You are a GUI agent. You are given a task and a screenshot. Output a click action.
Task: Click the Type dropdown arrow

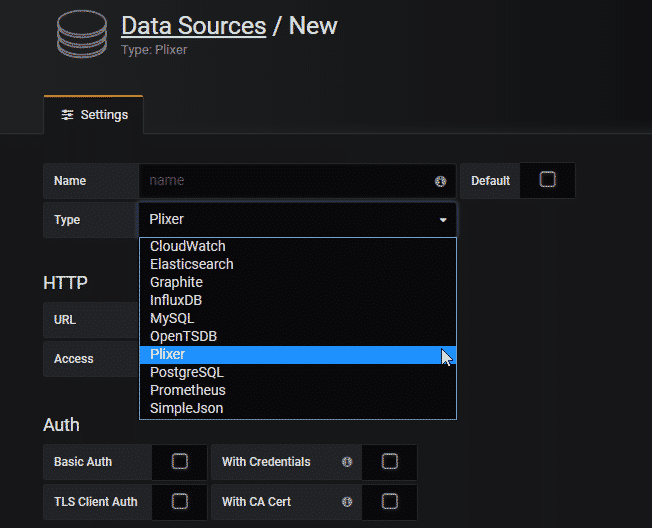tap(443, 220)
